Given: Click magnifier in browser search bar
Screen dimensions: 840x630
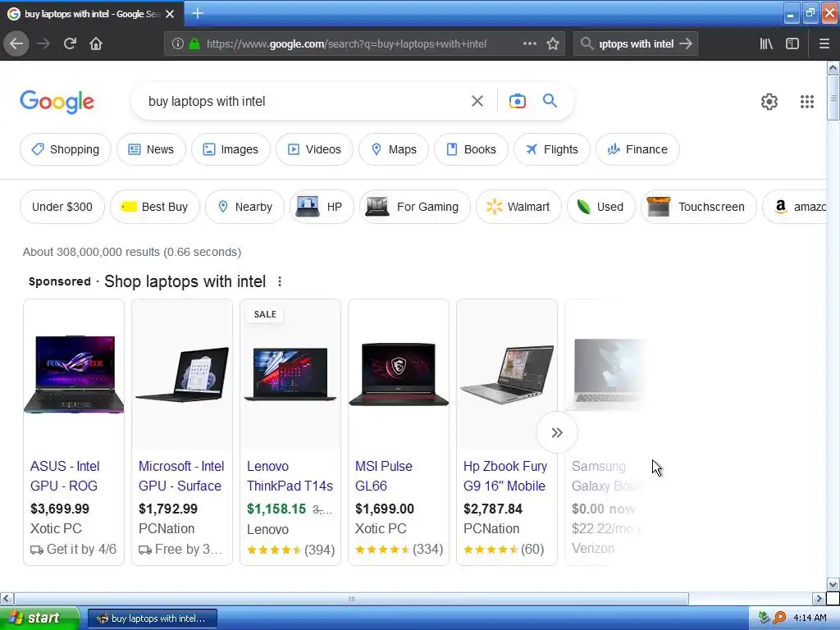Looking at the screenshot, I should click(587, 43).
